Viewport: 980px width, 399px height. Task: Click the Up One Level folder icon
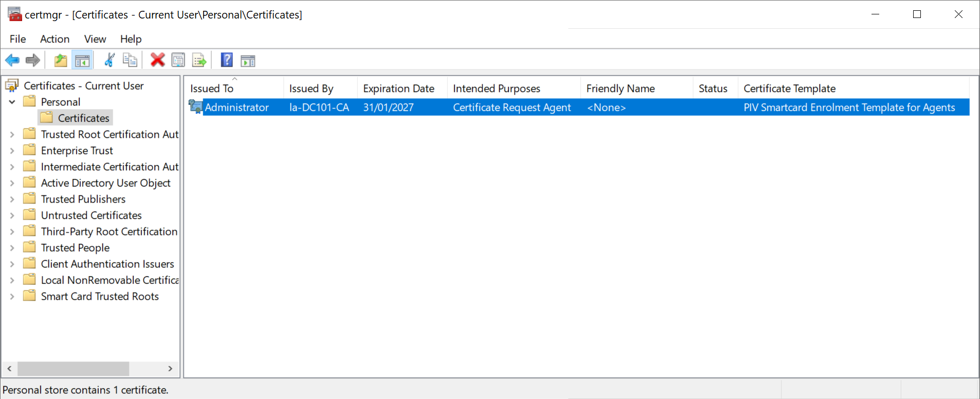click(x=61, y=61)
